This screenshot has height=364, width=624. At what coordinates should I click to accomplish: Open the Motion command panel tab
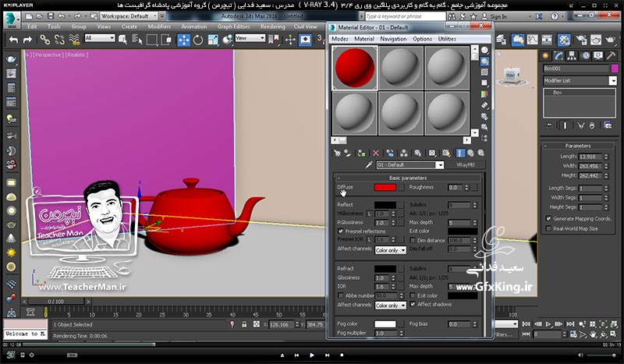pyautogui.click(x=586, y=56)
